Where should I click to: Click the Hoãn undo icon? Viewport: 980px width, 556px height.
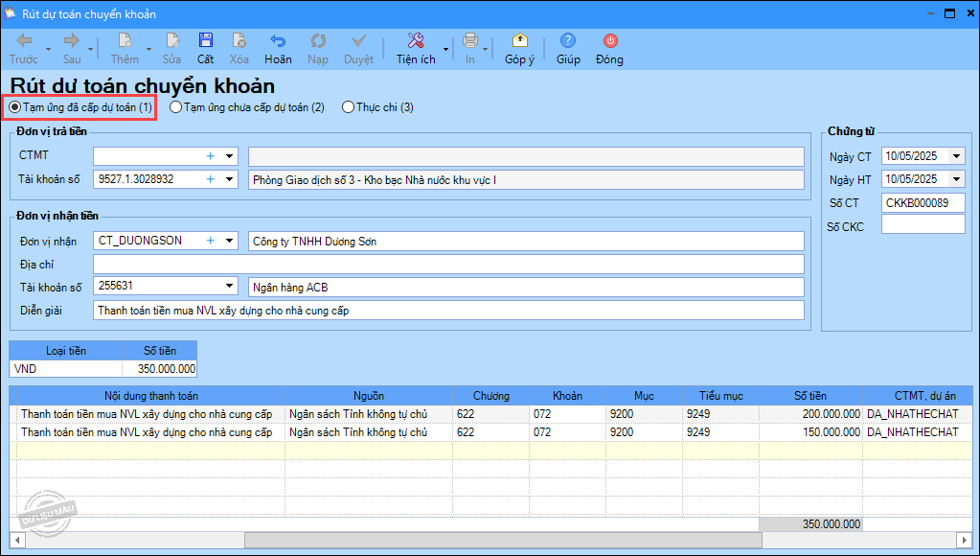coord(278,41)
